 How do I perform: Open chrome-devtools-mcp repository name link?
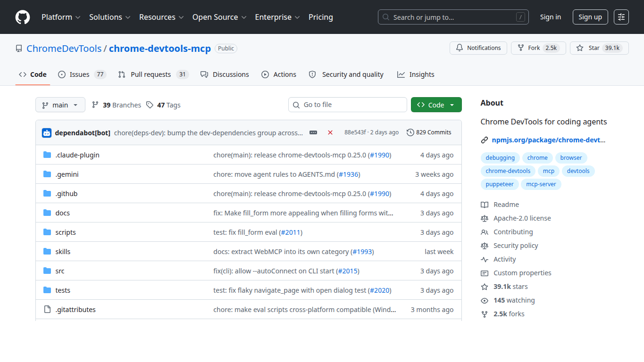(x=160, y=49)
